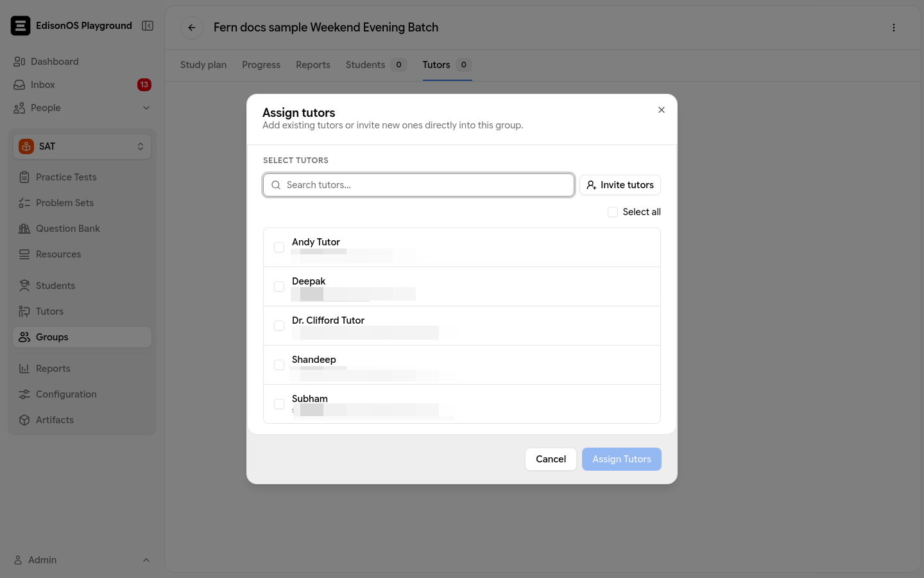The width and height of the screenshot is (924, 578).
Task: Click the Shandeep name text
Action: point(314,360)
